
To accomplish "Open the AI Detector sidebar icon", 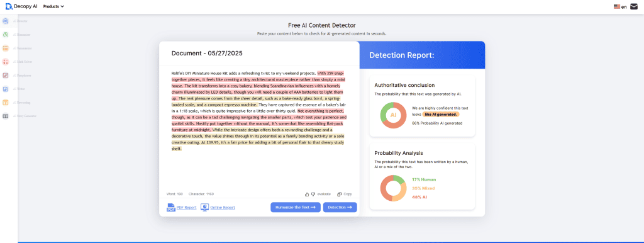I will tap(6, 21).
